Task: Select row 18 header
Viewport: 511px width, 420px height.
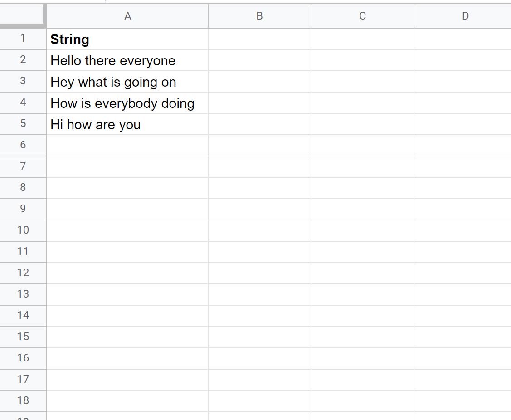Action: tap(23, 401)
